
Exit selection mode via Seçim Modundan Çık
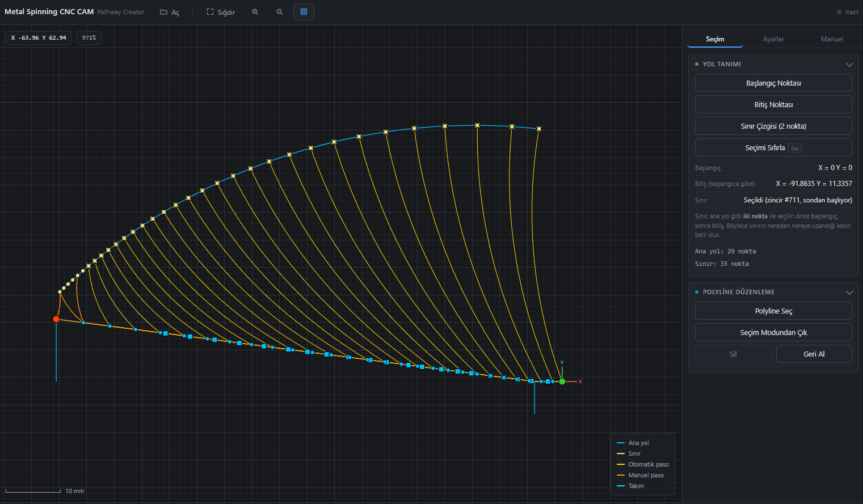click(773, 332)
